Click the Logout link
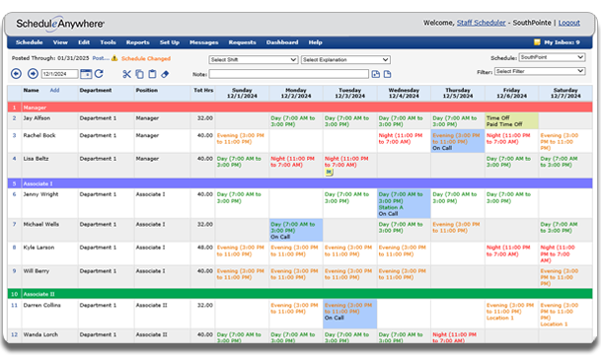The image size is (601, 364). [x=569, y=23]
